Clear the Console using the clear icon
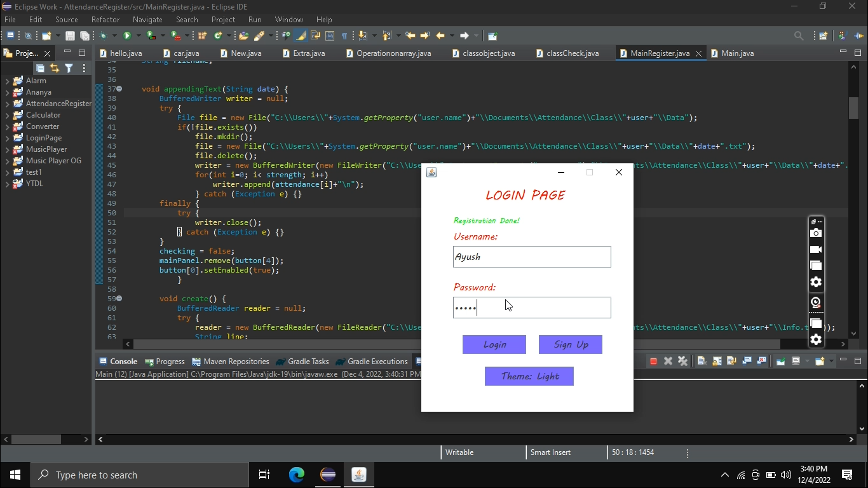This screenshot has height=488, width=868. [x=702, y=360]
